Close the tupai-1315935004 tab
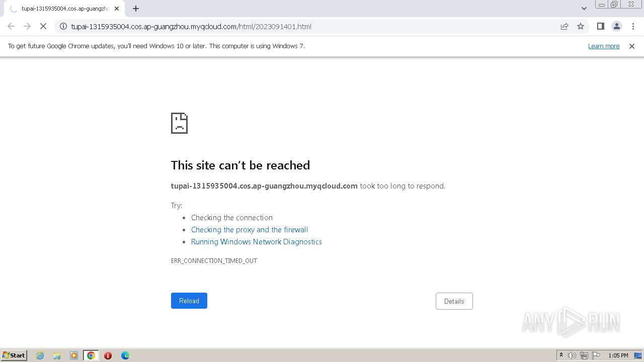This screenshot has height=362, width=644. (117, 9)
